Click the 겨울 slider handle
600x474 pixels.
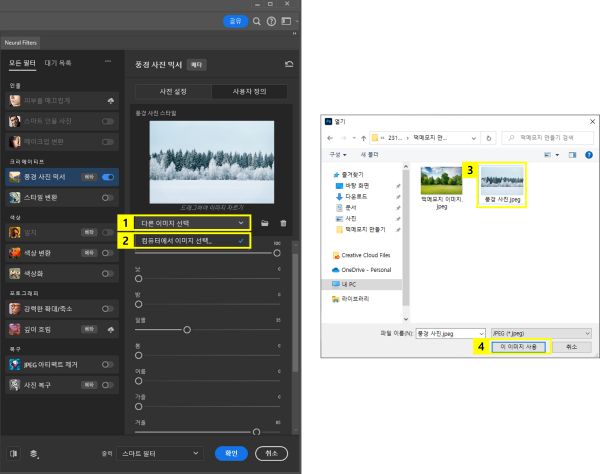(256, 432)
